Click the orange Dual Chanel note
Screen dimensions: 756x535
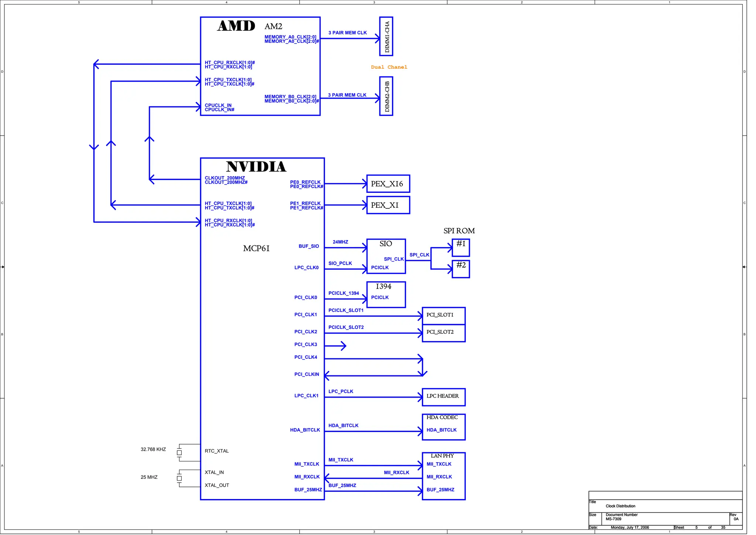389,67
